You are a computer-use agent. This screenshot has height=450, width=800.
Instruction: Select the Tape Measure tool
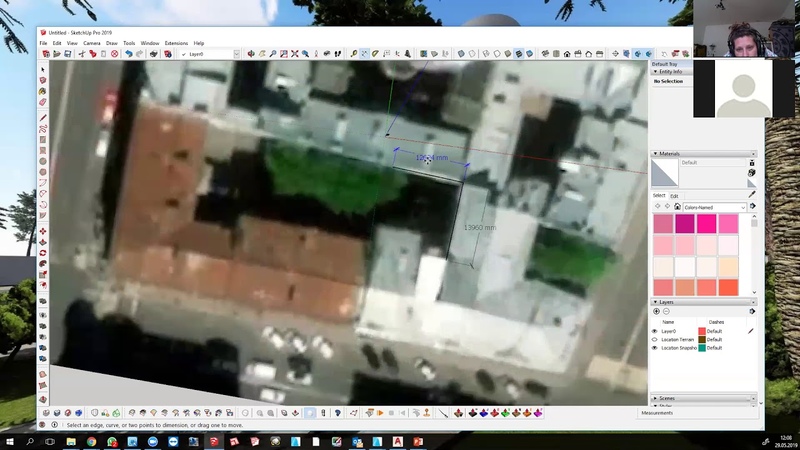(x=354, y=54)
